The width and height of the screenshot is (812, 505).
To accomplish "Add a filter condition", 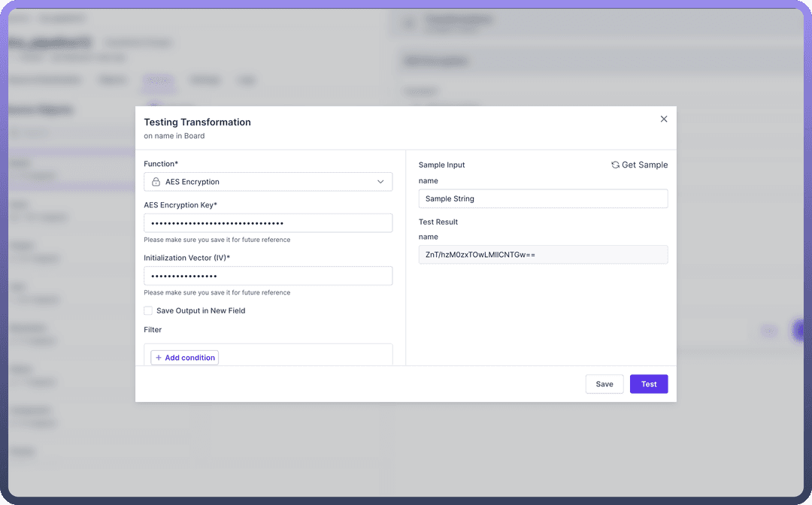I will pos(185,358).
